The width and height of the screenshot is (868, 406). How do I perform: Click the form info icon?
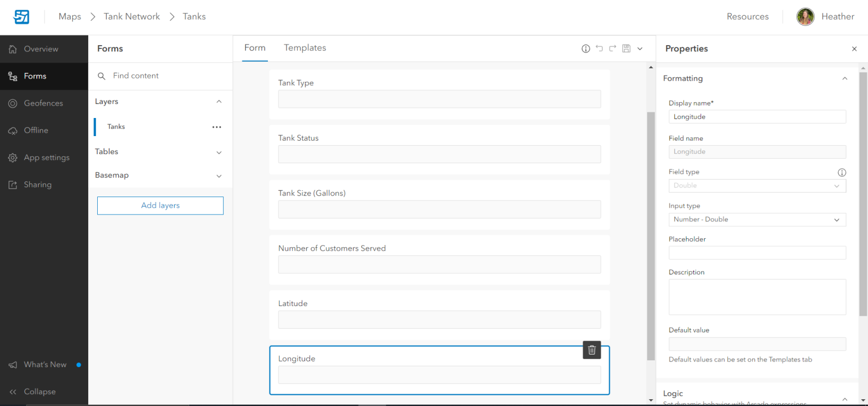point(585,49)
